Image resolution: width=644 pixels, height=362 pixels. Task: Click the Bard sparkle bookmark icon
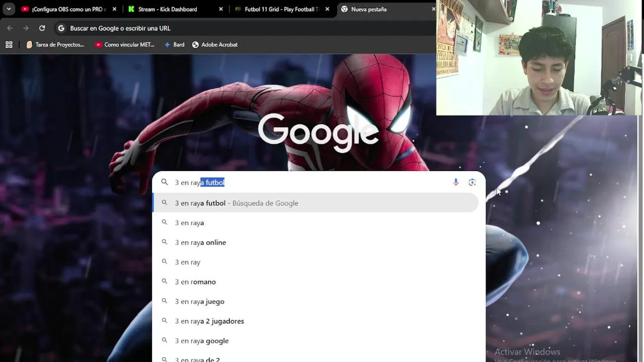pyautogui.click(x=167, y=45)
